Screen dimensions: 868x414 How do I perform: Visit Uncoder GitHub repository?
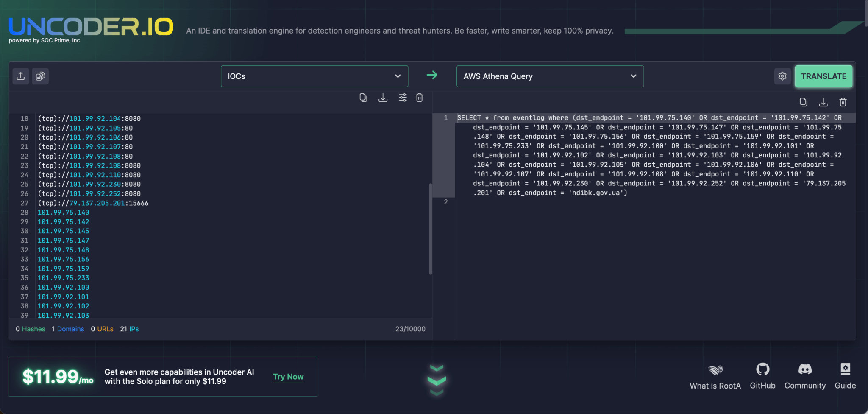click(762, 369)
